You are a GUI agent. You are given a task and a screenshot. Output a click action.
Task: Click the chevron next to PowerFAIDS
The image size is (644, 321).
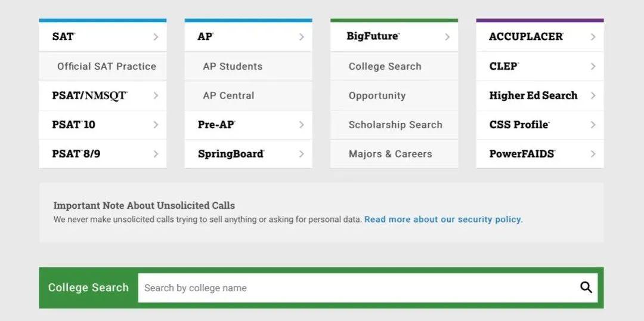tap(593, 154)
